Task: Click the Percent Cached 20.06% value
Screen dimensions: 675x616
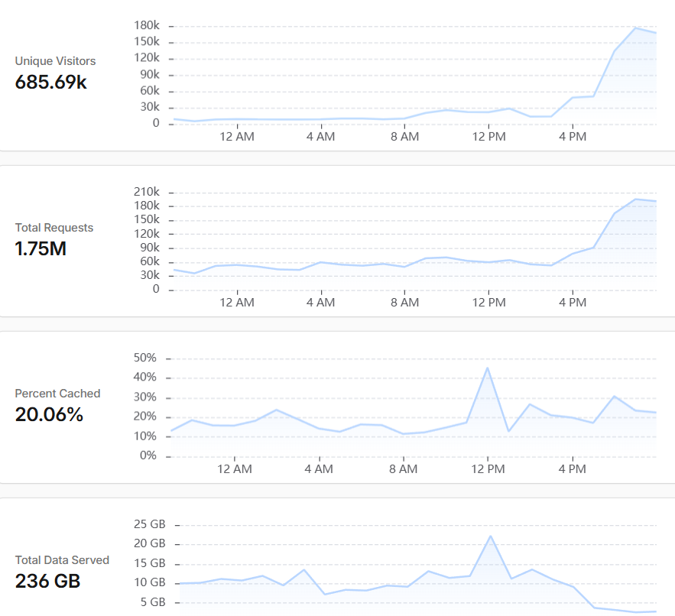Action: 49,414
